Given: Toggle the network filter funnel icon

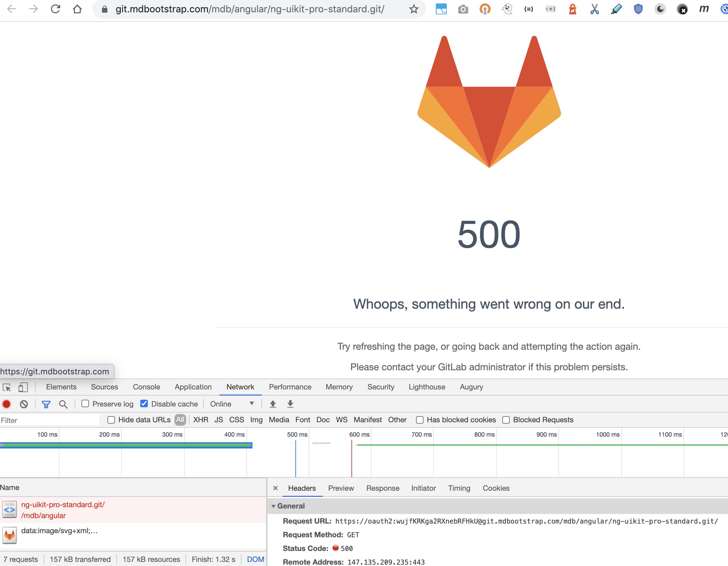Looking at the screenshot, I should (x=46, y=404).
